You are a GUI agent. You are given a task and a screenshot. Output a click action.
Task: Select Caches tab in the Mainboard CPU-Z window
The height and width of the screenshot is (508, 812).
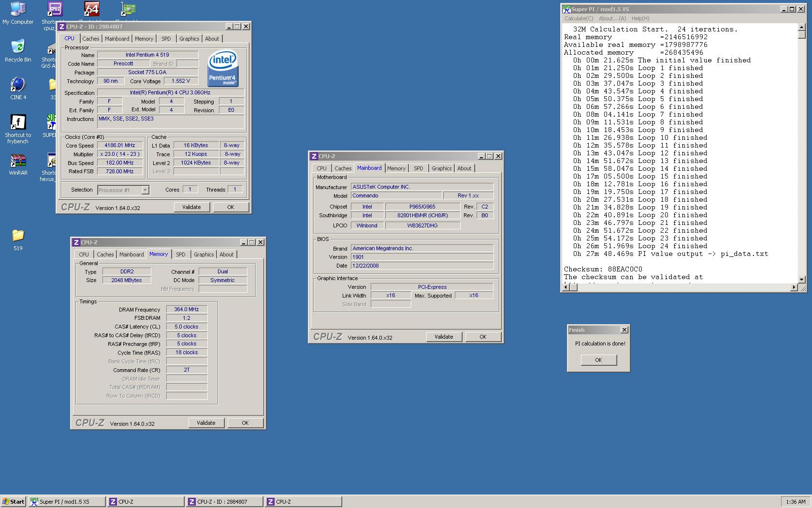pos(343,168)
